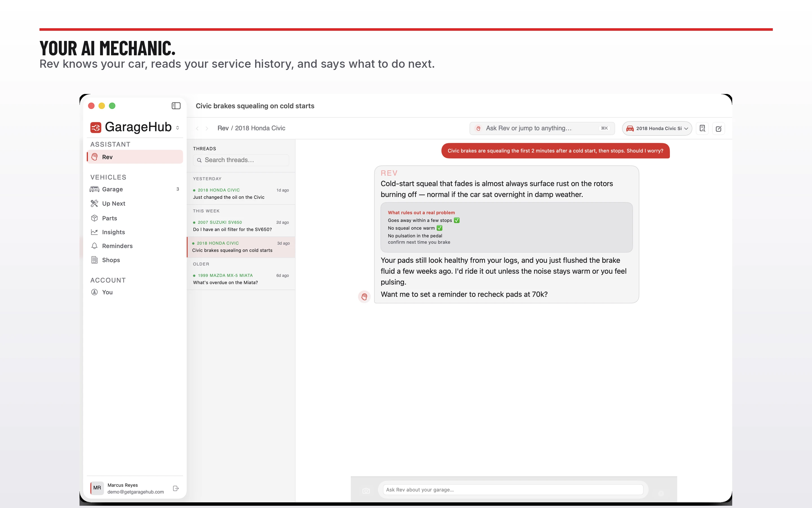Open the Parts page
The width and height of the screenshot is (812, 508).
(135, 218)
